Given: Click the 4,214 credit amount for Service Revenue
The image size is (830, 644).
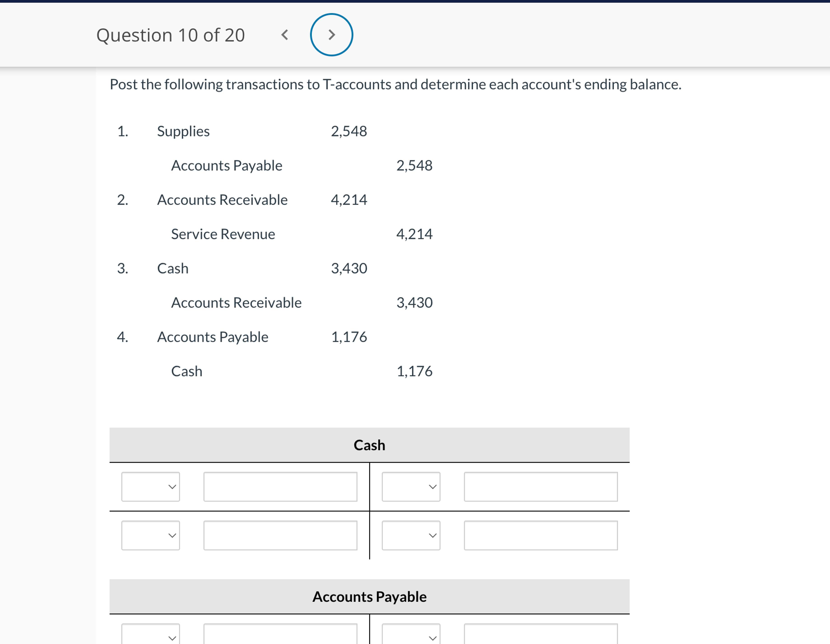Looking at the screenshot, I should click(414, 234).
